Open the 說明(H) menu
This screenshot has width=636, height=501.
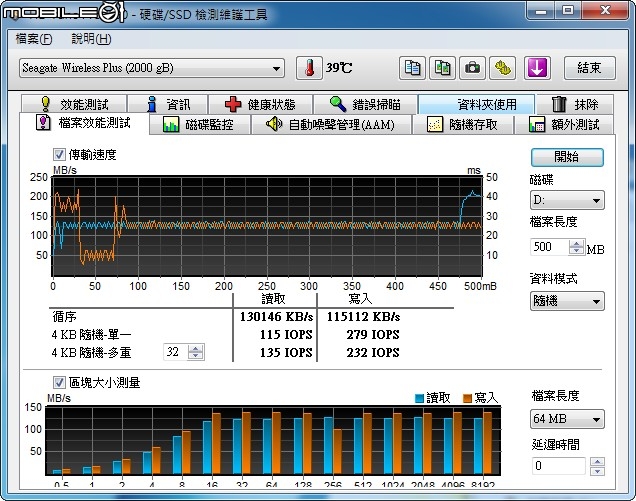[91, 39]
